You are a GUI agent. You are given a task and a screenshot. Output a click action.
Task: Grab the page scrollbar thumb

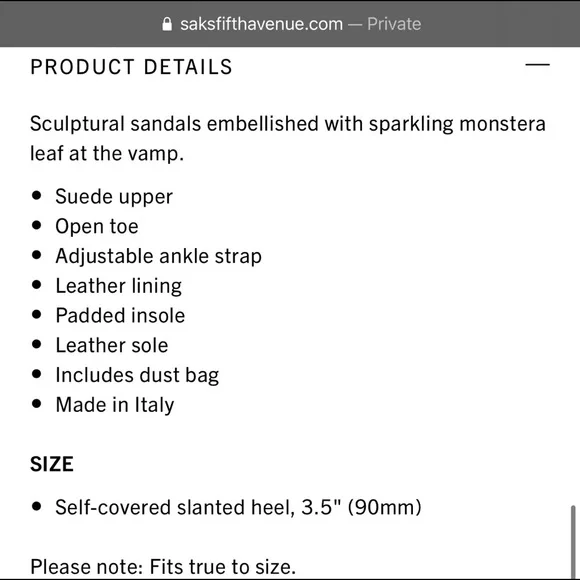[x=573, y=541]
